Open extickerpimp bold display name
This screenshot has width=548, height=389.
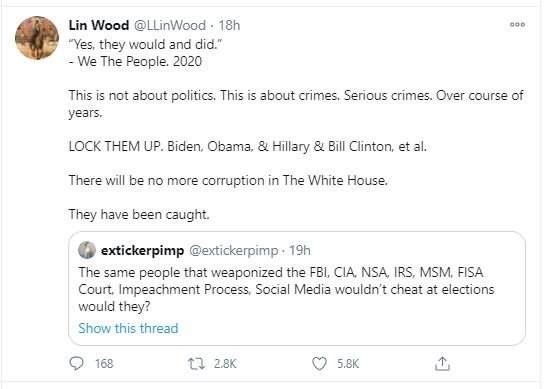pos(142,251)
